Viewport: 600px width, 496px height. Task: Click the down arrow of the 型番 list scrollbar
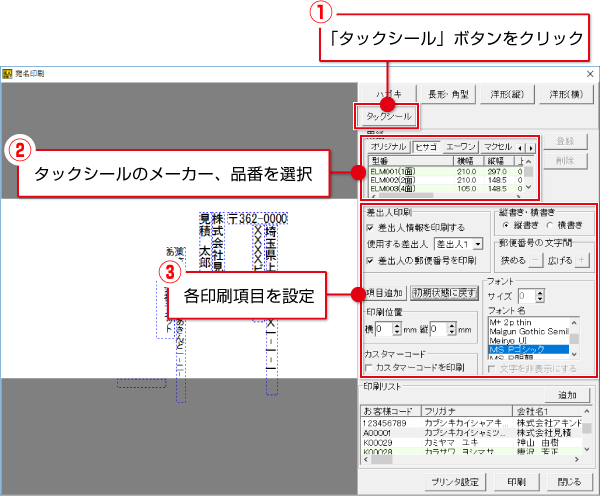click(528, 187)
